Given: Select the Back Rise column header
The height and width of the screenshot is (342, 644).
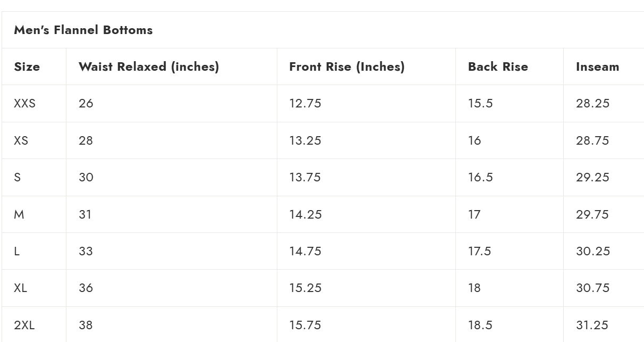Looking at the screenshot, I should click(498, 67).
